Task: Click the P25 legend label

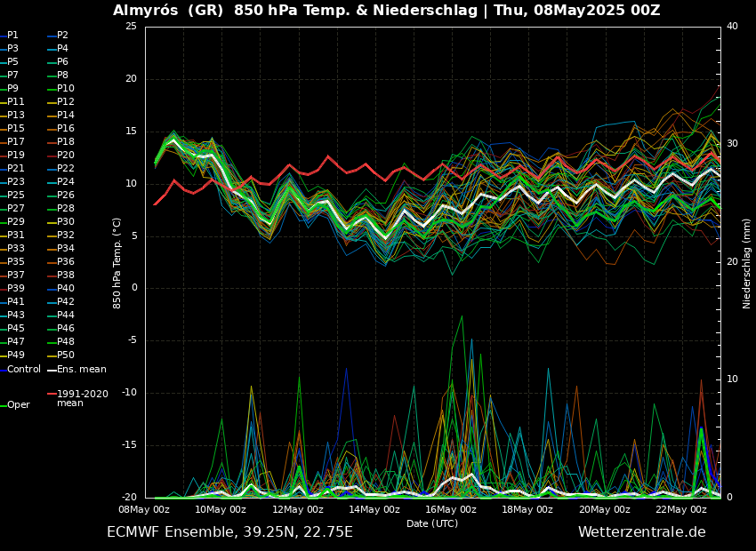Action: point(16,196)
